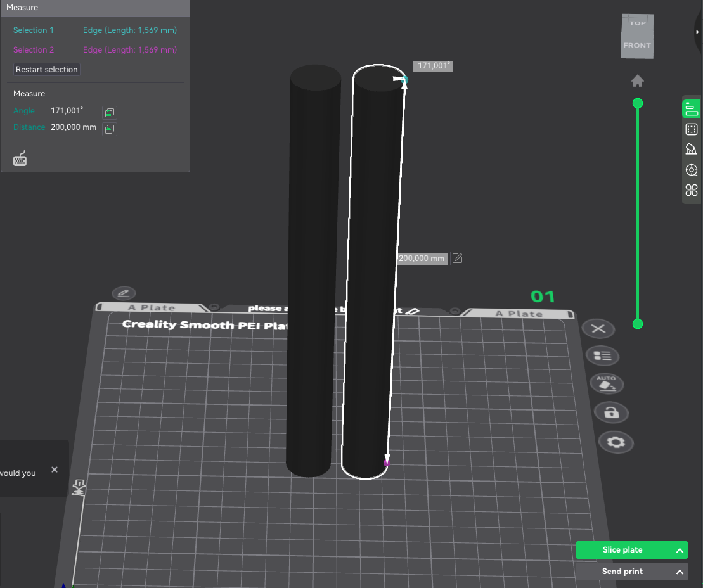Click the eraser icon on the plate's top edge
This screenshot has width=703, height=588.
point(413,311)
